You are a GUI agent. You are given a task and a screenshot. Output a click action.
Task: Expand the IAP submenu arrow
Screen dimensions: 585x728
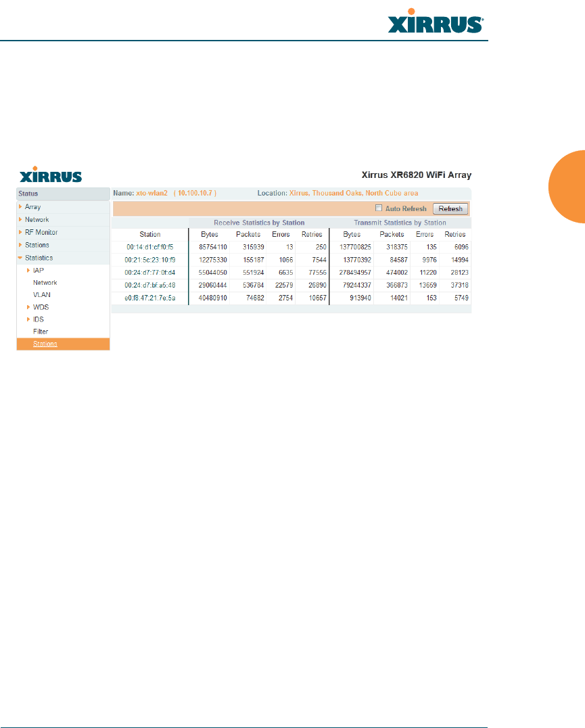pos(28,270)
